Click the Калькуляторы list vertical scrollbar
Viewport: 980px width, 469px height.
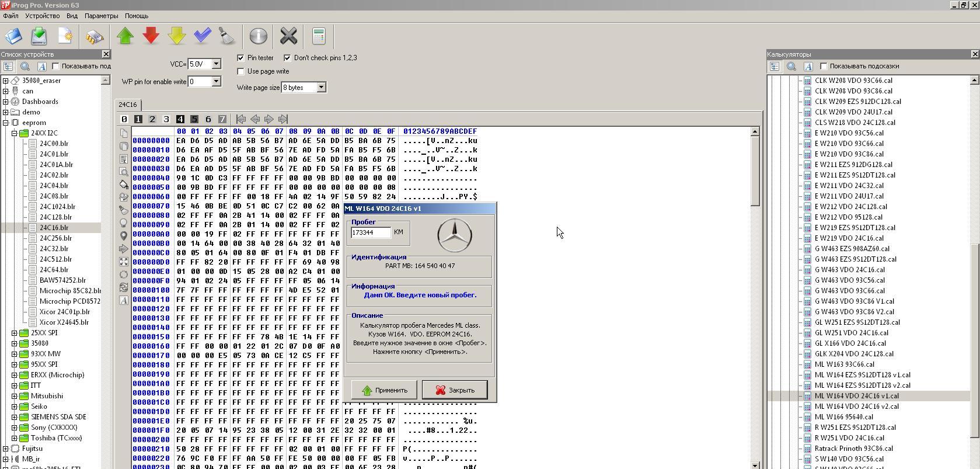coord(975,272)
